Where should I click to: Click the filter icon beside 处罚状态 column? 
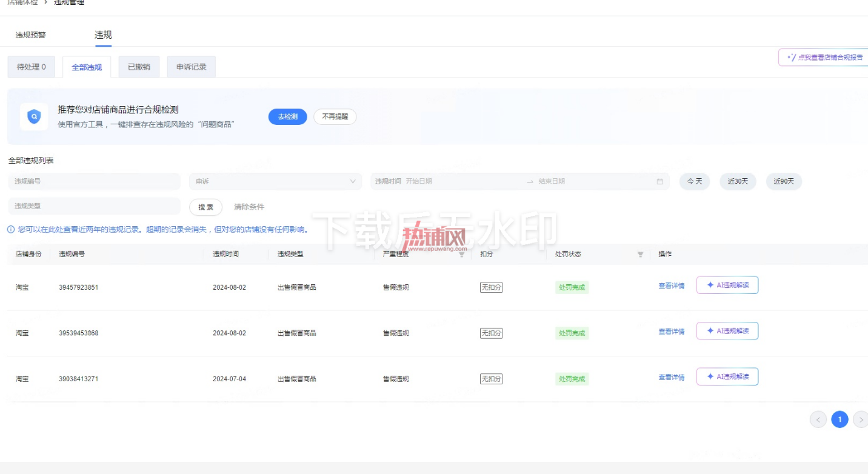point(640,255)
